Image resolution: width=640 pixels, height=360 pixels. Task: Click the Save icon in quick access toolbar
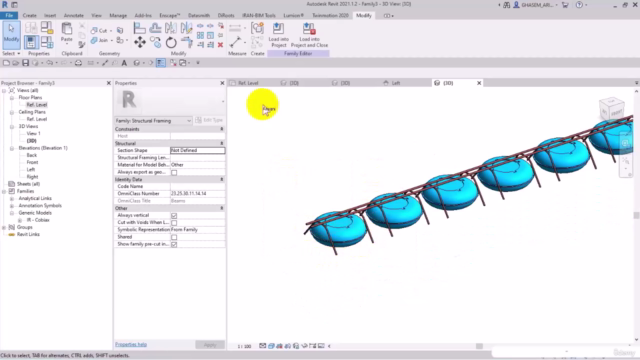(x=25, y=63)
